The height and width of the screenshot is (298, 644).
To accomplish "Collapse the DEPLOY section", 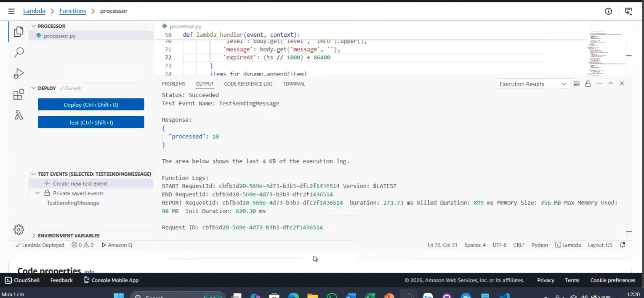I will tap(34, 88).
